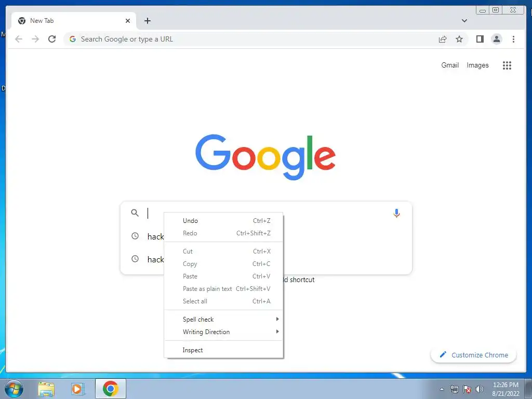Image resolution: width=532 pixels, height=399 pixels.
Task: Show hidden tray icons arrow
Action: click(442, 389)
